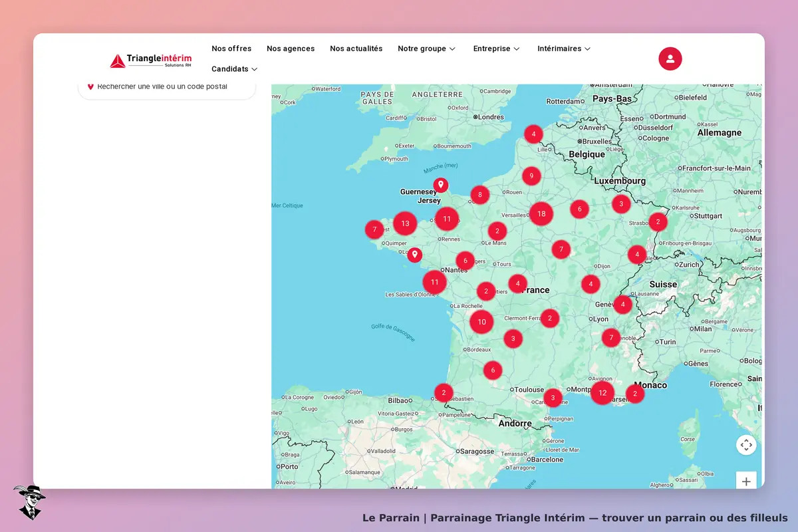
Task: Click the 18 cluster marker near Versailles
Action: pos(541,213)
